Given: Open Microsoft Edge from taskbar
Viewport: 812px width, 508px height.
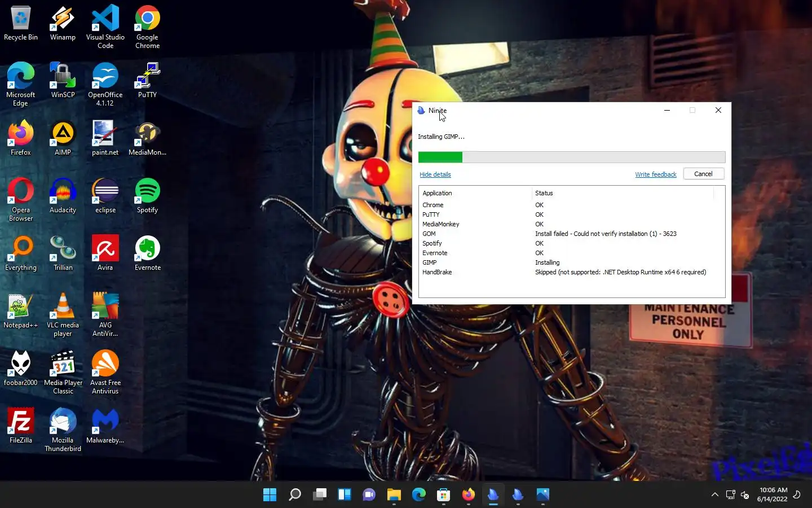Looking at the screenshot, I should pyautogui.click(x=418, y=495).
